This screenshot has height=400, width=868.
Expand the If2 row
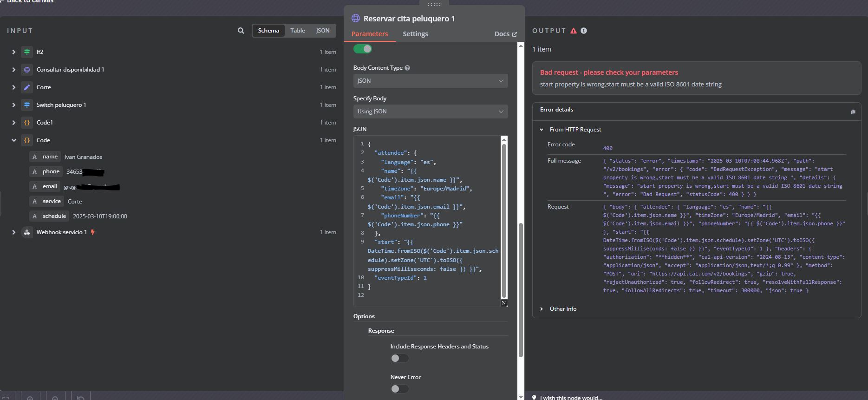coord(13,52)
